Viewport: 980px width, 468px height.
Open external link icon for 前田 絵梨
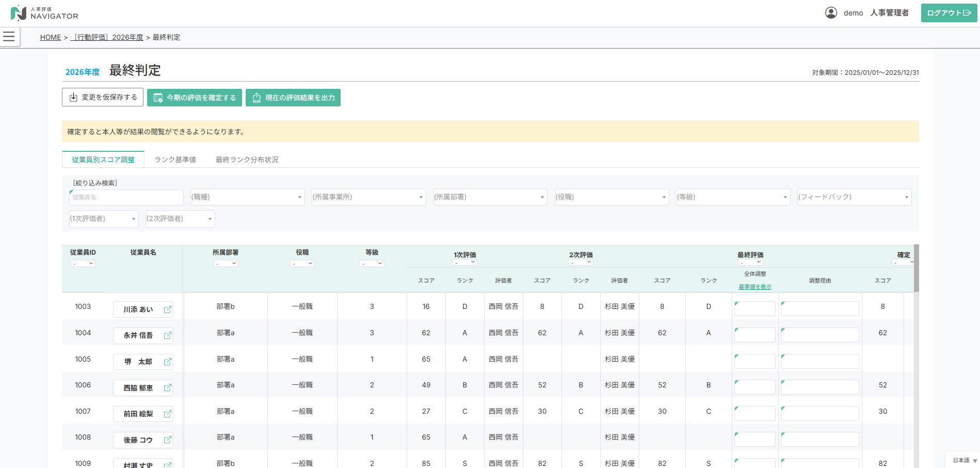point(167,414)
